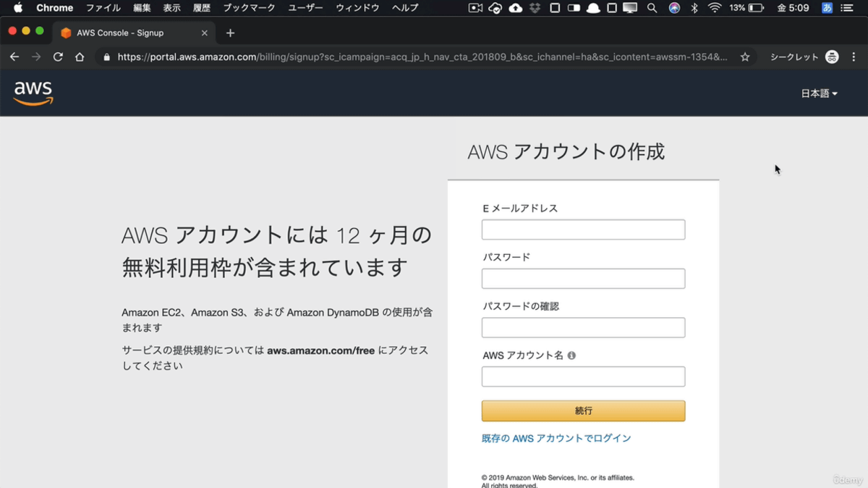Click the AWS アカウント名 text field
This screenshot has width=868, height=488.
[583, 376]
